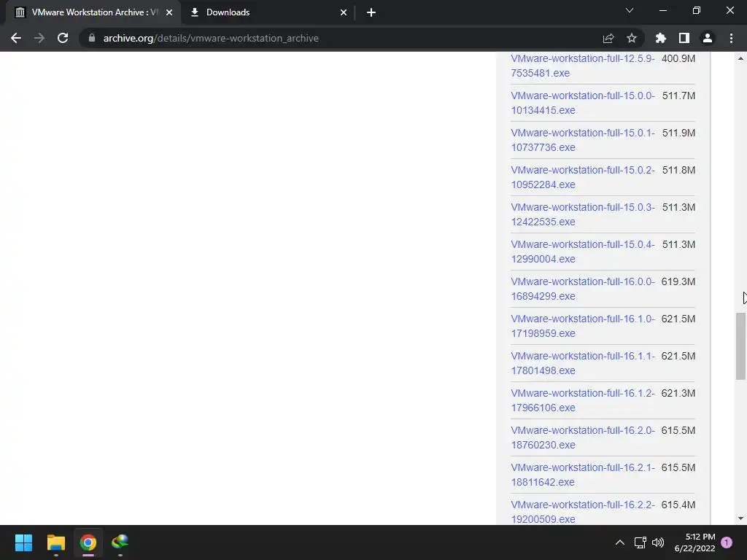Download VMware-workstation-full-16.2.1-18811642.exe

[583, 474]
